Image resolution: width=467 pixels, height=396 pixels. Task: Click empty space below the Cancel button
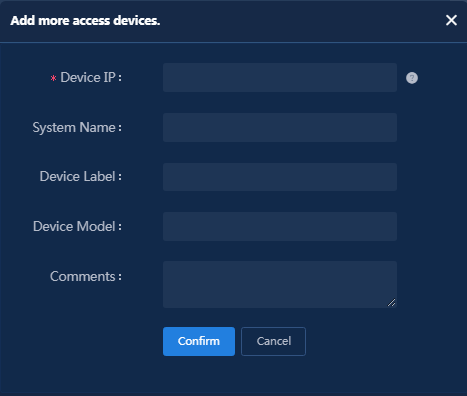click(x=273, y=375)
